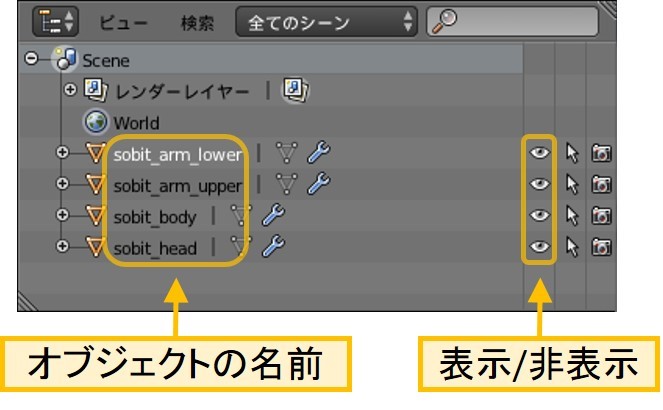Toggle render camera icon for sobit_head
Screen dimensions: 663x410
tap(602, 246)
